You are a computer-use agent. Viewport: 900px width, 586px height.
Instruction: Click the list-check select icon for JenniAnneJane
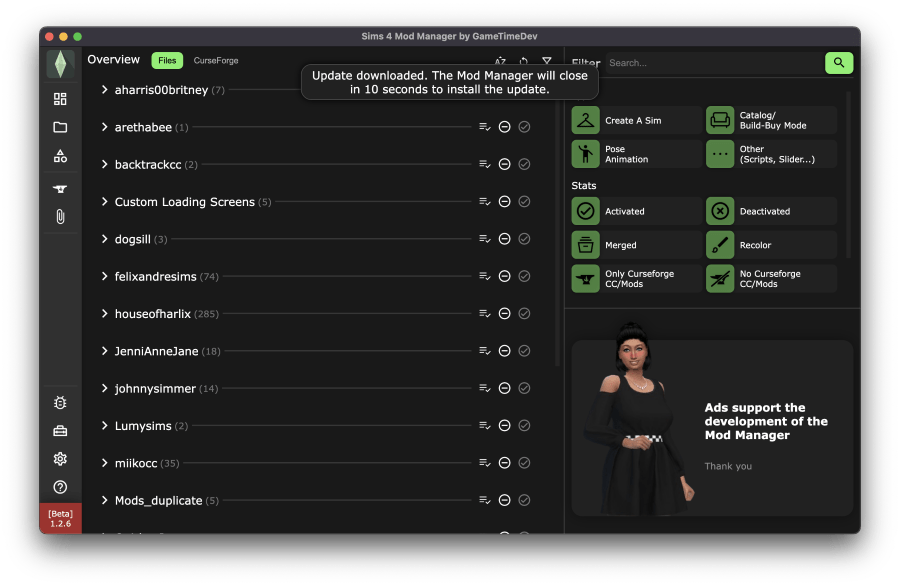(x=485, y=351)
